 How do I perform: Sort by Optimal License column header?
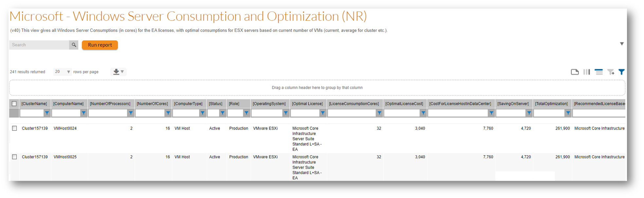click(308, 104)
